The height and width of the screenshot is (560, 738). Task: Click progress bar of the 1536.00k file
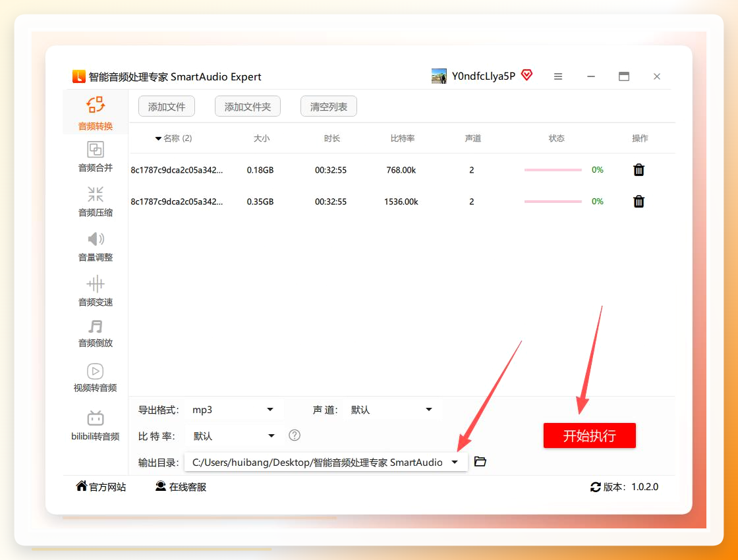(553, 202)
